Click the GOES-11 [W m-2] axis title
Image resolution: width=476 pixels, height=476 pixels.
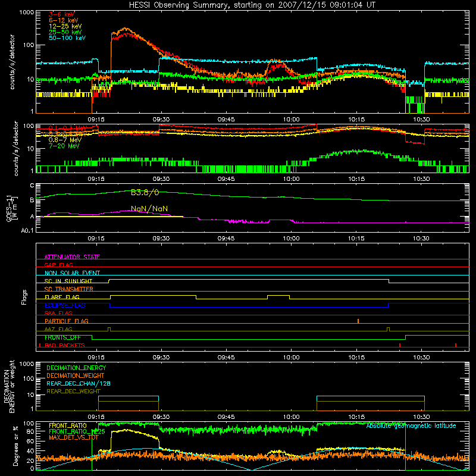click(11, 208)
